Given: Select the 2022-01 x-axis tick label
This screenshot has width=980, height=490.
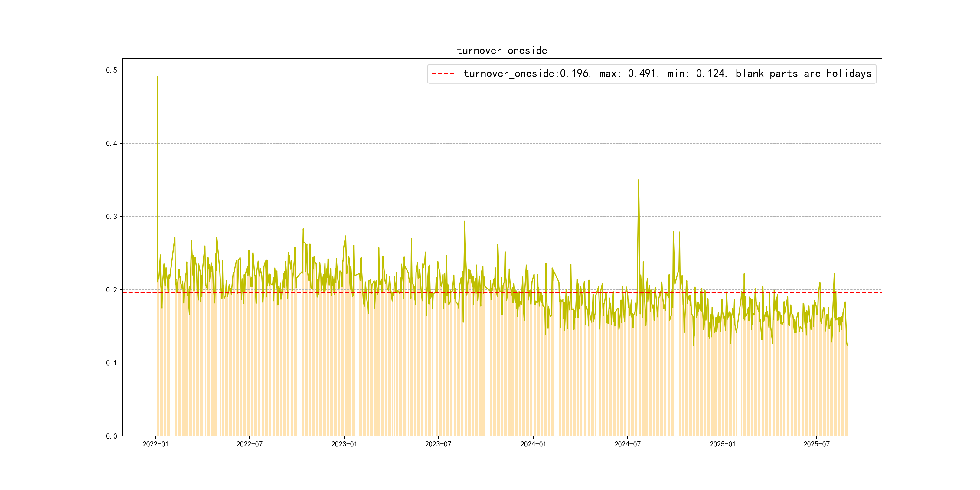Looking at the screenshot, I should click(x=155, y=444).
